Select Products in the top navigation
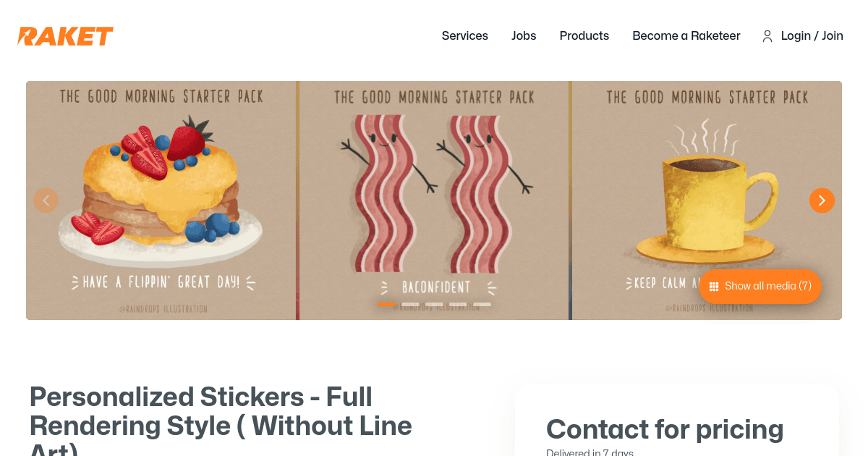The image size is (868, 456). point(584,35)
